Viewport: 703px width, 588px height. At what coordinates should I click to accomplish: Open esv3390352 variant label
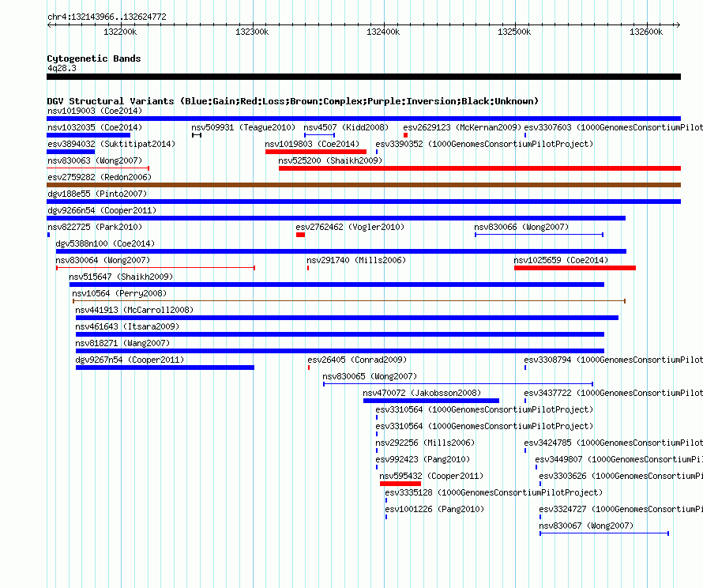click(x=484, y=144)
